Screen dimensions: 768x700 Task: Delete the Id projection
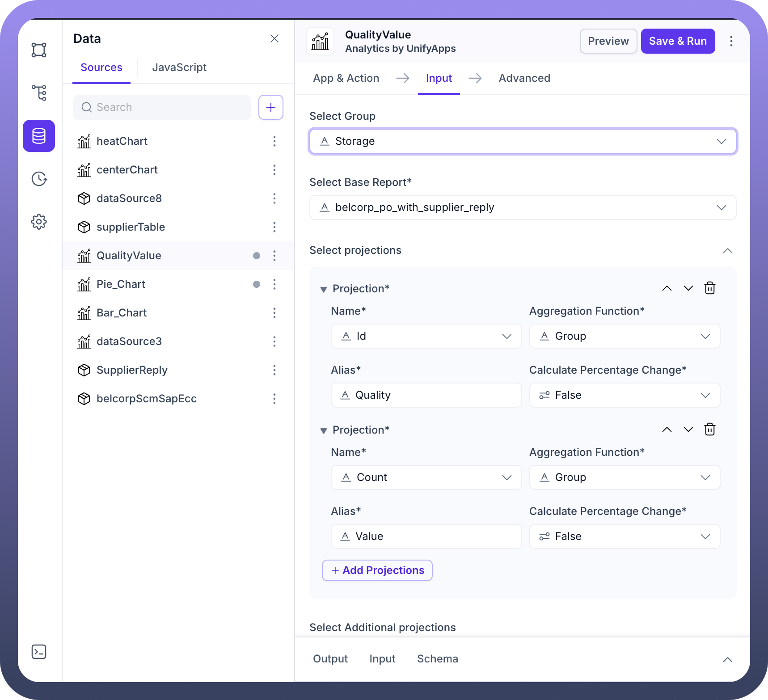click(710, 288)
